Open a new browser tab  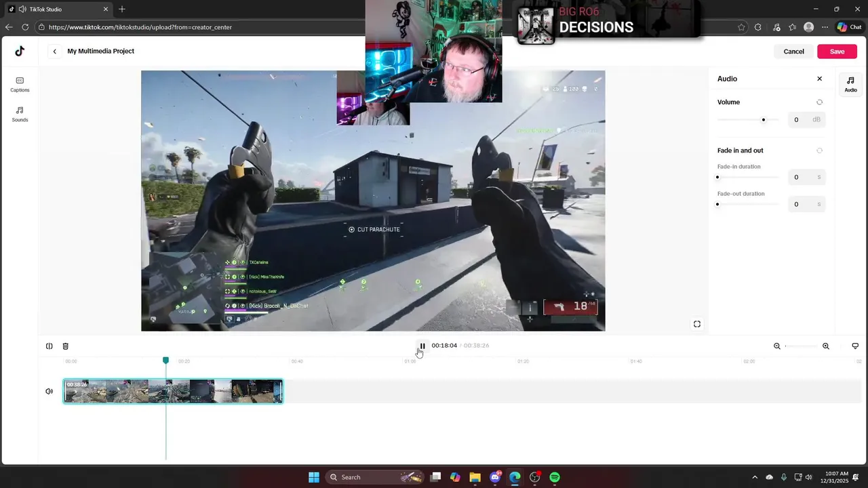pyautogui.click(x=122, y=9)
